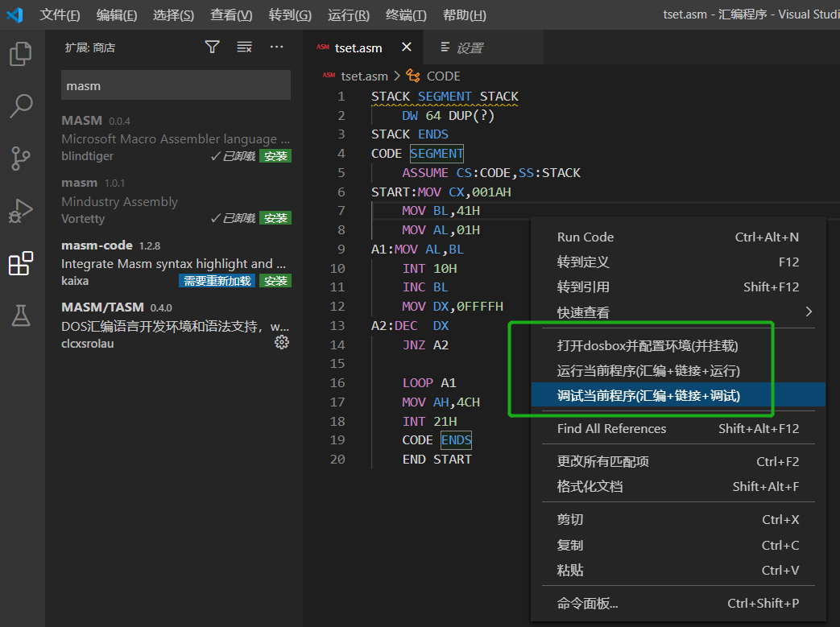Clear extension search results icon

244,47
